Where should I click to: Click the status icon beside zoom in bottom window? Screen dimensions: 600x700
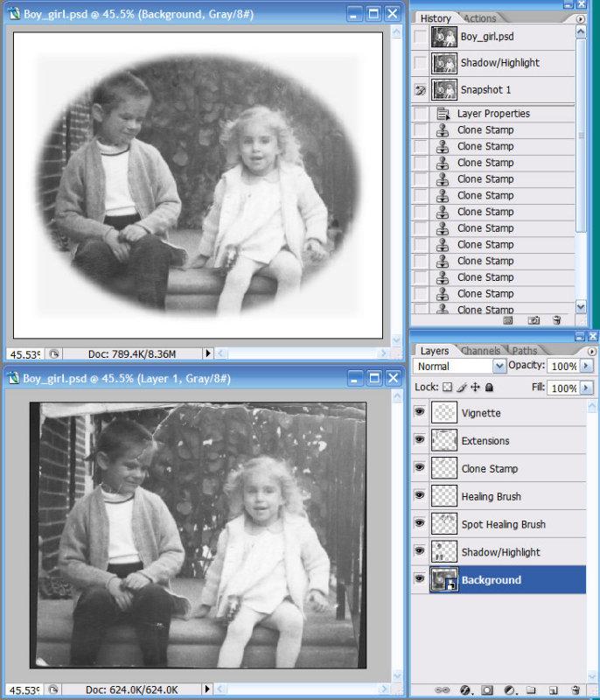tap(53, 689)
